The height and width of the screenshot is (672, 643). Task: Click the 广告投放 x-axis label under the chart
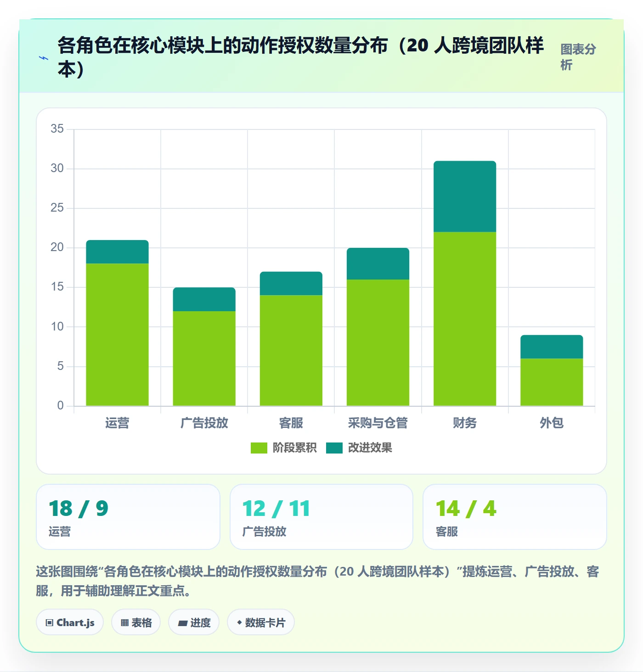tap(204, 423)
